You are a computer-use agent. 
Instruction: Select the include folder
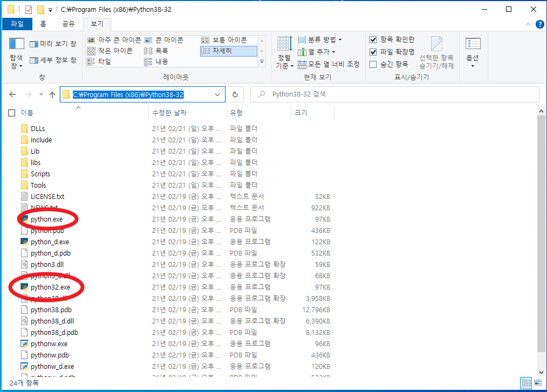(x=41, y=140)
